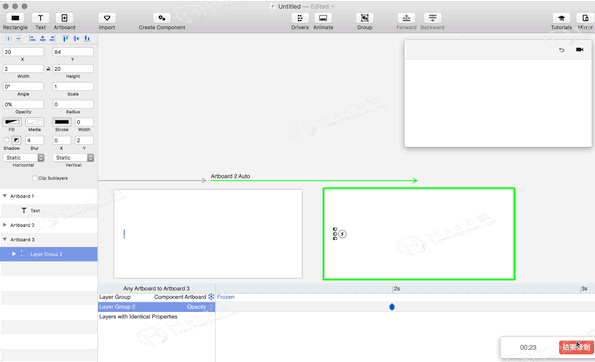Image resolution: width=595 pixels, height=362 pixels.
Task: Click the Height input field
Action: (x=73, y=69)
